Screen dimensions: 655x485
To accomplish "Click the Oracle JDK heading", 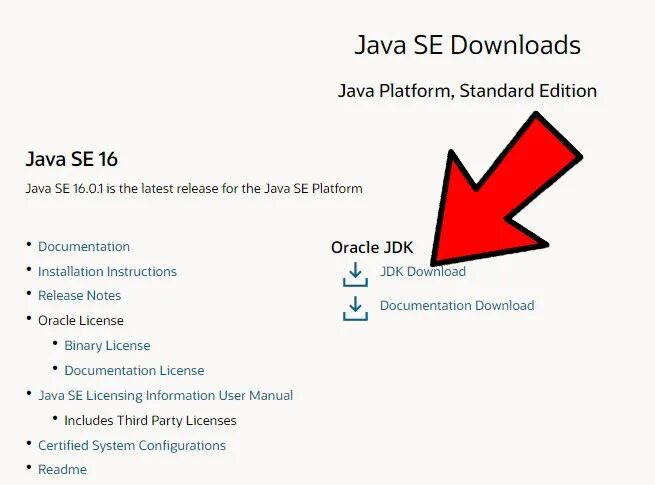I will coord(372,248).
